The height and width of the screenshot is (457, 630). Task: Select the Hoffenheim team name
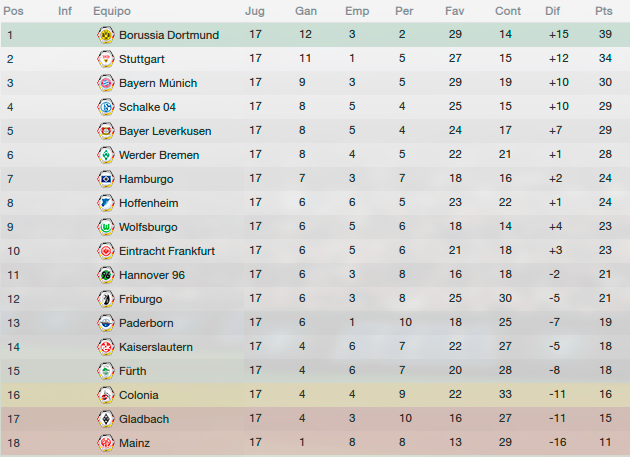[x=149, y=203]
